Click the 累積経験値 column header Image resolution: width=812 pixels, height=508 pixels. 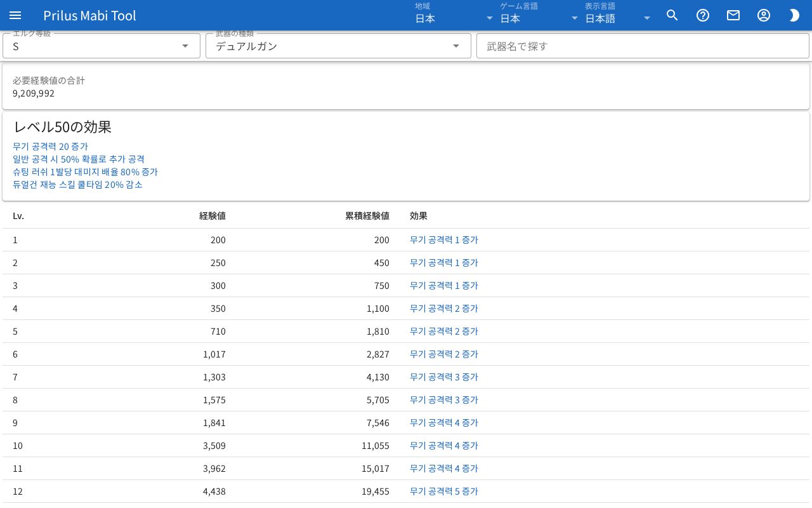coord(367,216)
